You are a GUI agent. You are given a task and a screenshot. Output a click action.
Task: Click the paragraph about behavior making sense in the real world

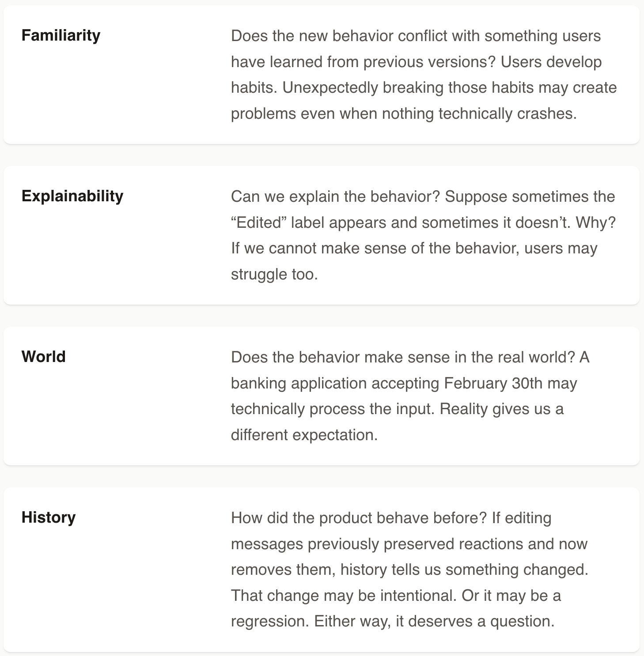click(410, 396)
